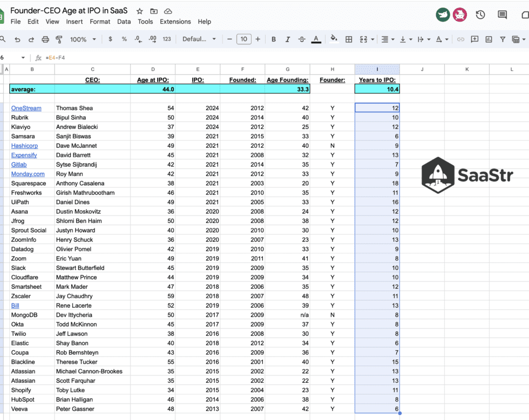
Task: Open the OneStream link
Action: point(26,108)
